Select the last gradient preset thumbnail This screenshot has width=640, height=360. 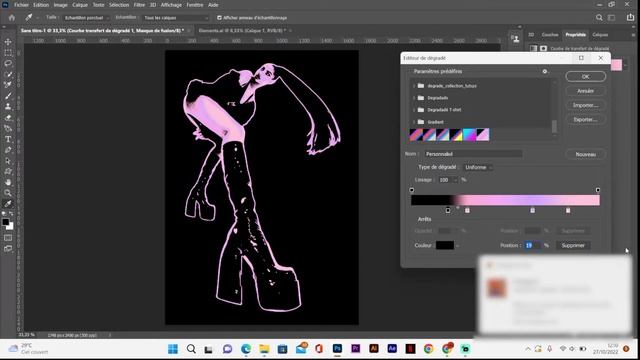click(482, 135)
